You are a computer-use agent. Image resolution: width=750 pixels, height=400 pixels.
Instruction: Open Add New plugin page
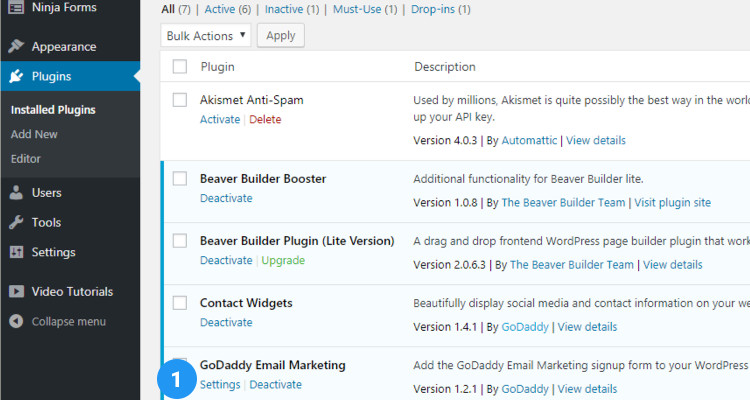pos(34,134)
